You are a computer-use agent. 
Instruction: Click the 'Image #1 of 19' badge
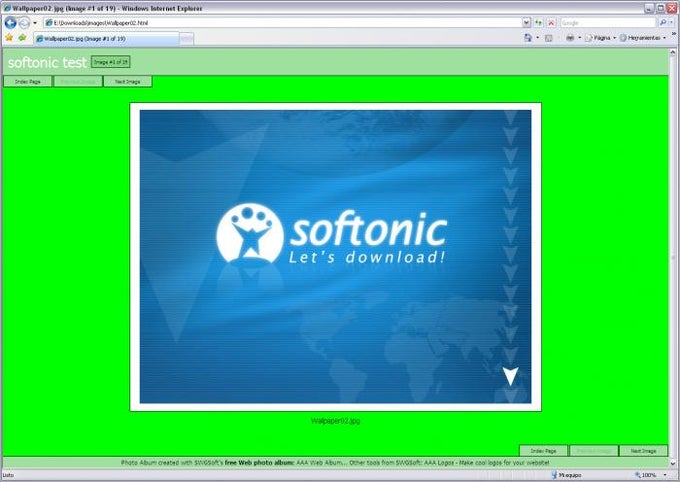111,62
